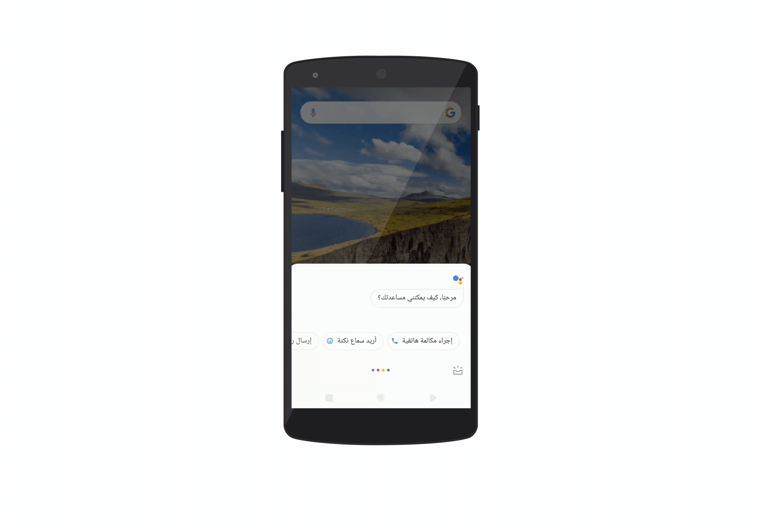The image size is (760, 532).
Task: Click إجراء مكالمة هاتفية button
Action: [x=421, y=340]
